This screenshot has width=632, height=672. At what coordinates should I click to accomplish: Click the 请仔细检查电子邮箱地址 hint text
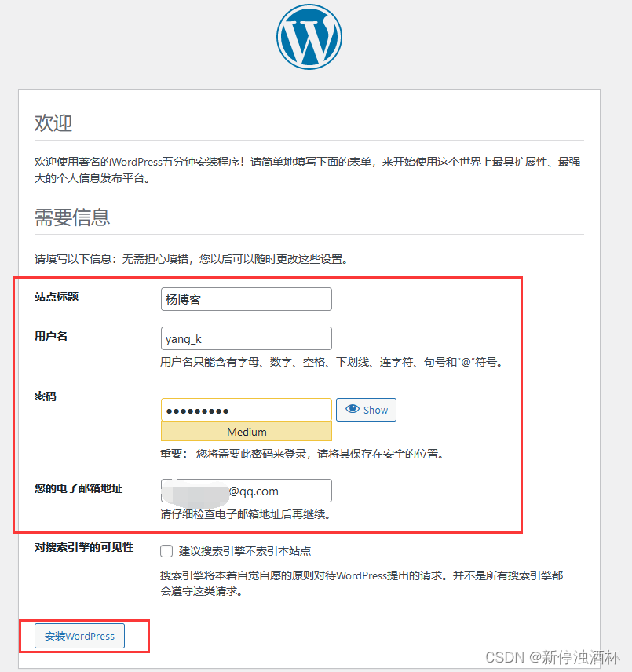247,514
